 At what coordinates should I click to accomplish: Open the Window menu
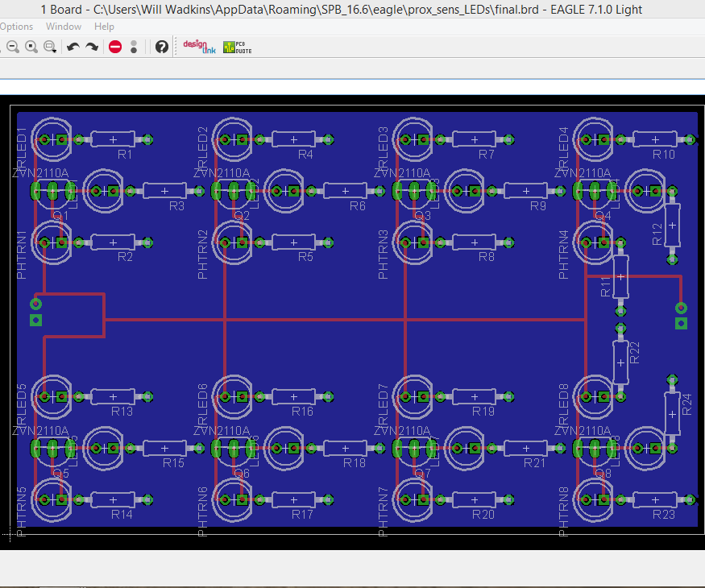click(x=63, y=26)
